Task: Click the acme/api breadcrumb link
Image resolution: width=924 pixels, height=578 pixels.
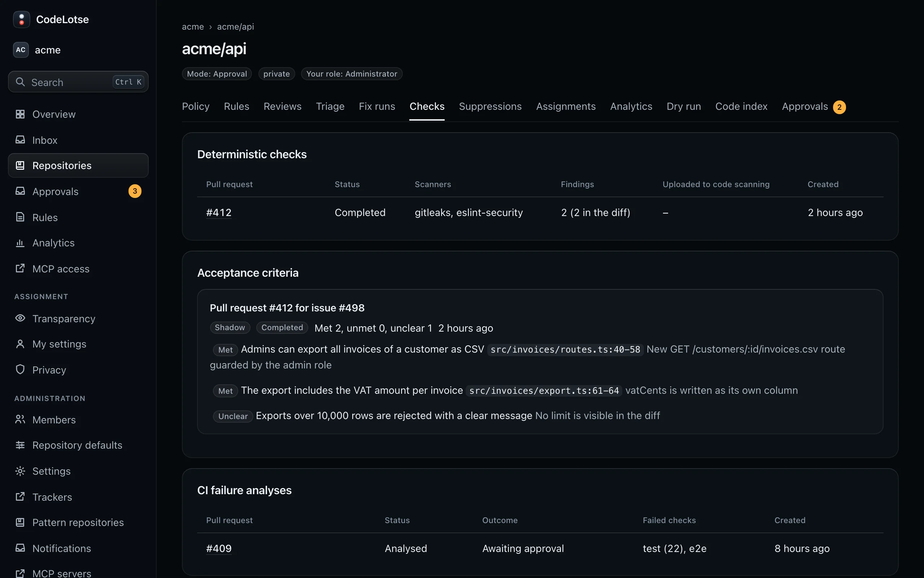Action: coord(236,27)
